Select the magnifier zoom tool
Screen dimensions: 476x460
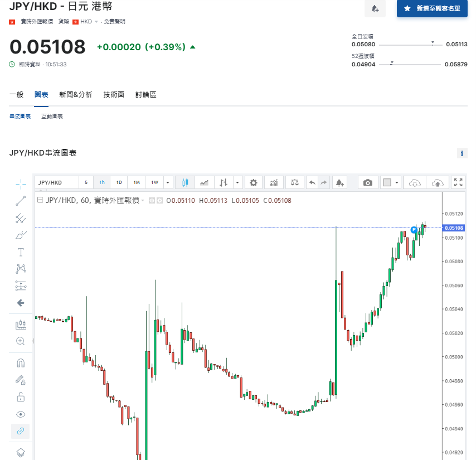[x=21, y=341]
